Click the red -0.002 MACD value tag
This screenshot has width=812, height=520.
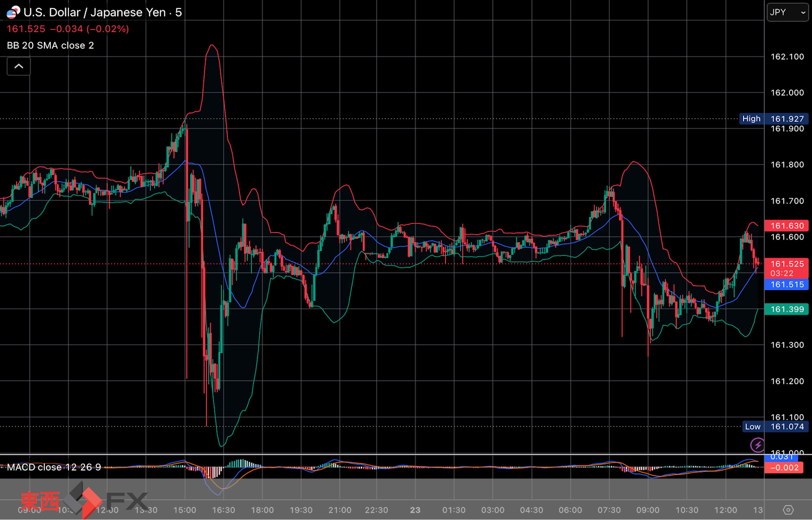pos(784,468)
